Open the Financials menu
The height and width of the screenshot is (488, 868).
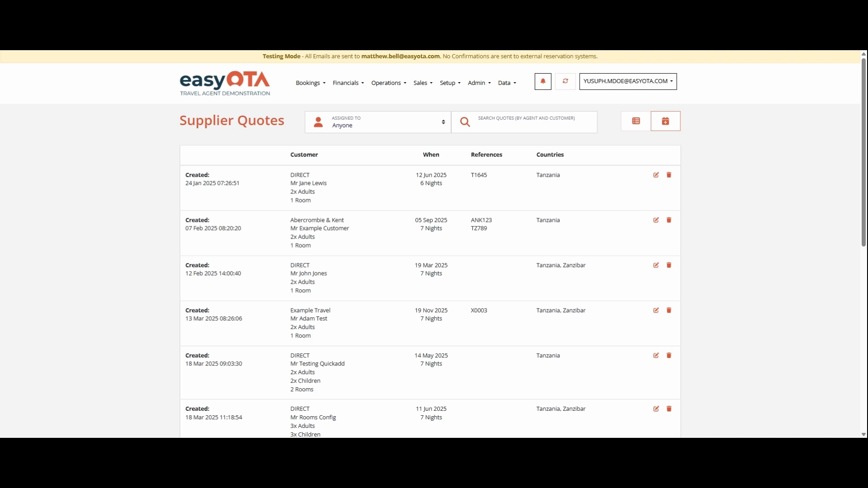[x=348, y=83]
